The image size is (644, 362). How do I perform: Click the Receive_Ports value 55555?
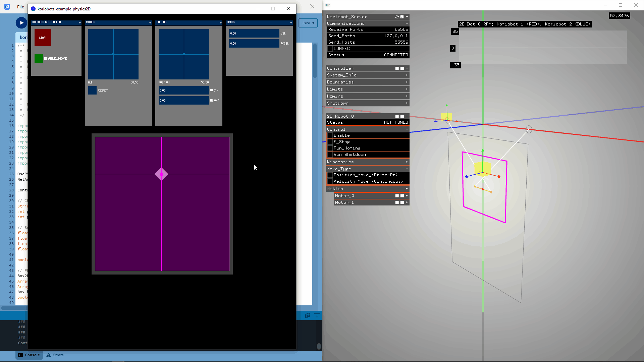coord(401,29)
